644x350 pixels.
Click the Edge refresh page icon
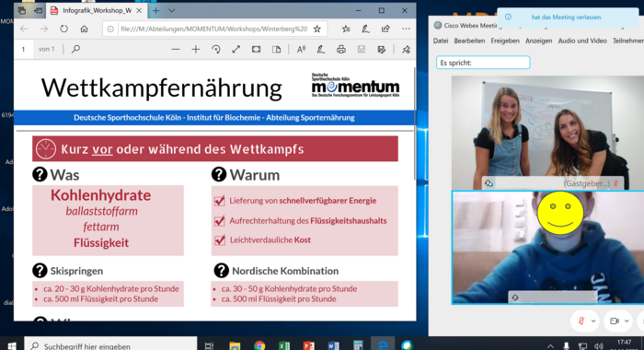(x=63, y=29)
